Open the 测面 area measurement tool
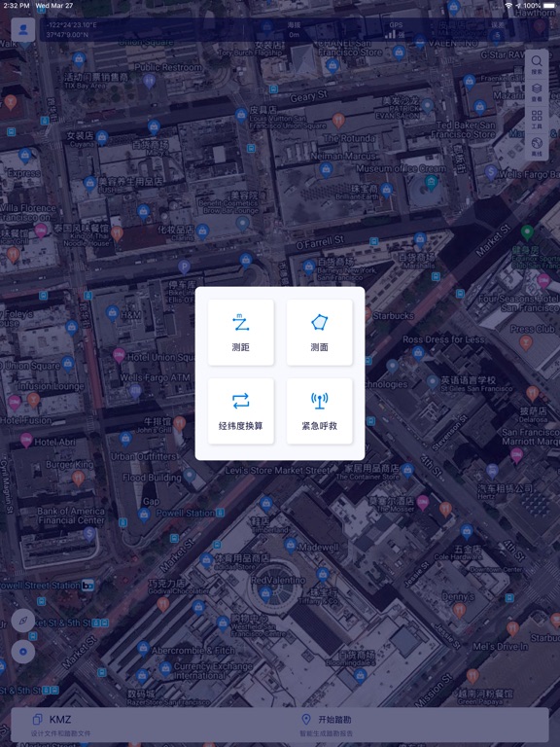The height and width of the screenshot is (747, 560). [320, 332]
